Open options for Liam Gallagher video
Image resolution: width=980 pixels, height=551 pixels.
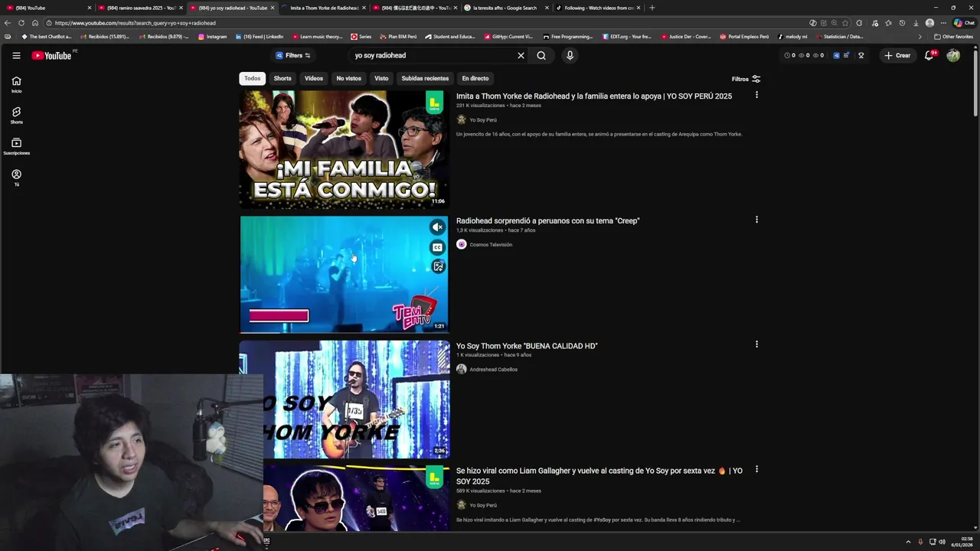(756, 469)
